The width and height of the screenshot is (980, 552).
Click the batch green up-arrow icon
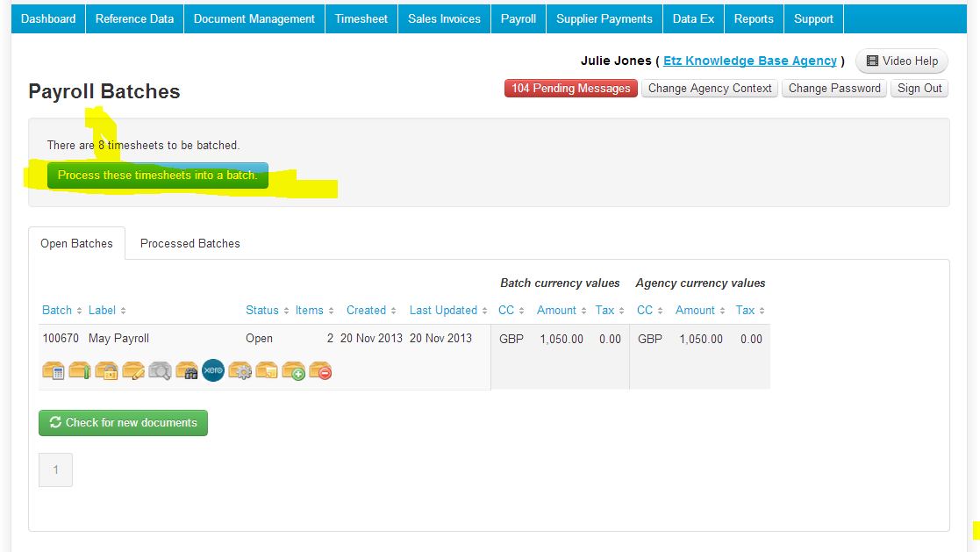point(80,370)
